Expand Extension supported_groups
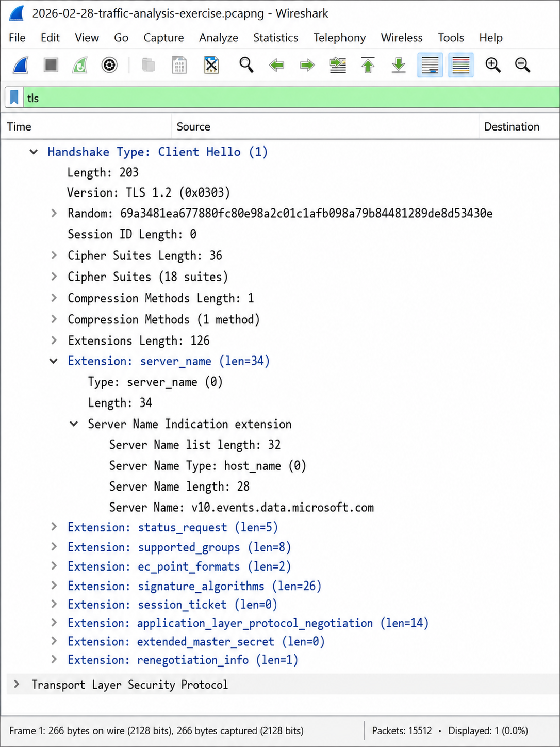This screenshot has height=747, width=560. (54, 546)
